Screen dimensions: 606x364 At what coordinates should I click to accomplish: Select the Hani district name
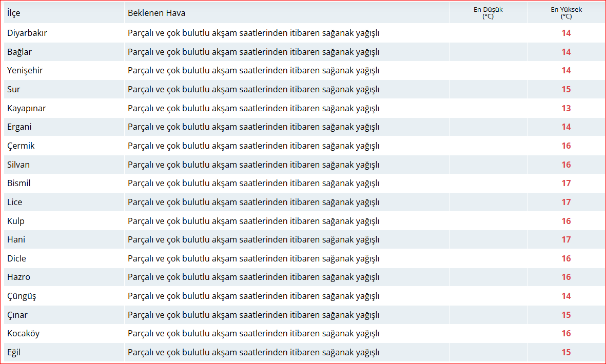coord(16,239)
